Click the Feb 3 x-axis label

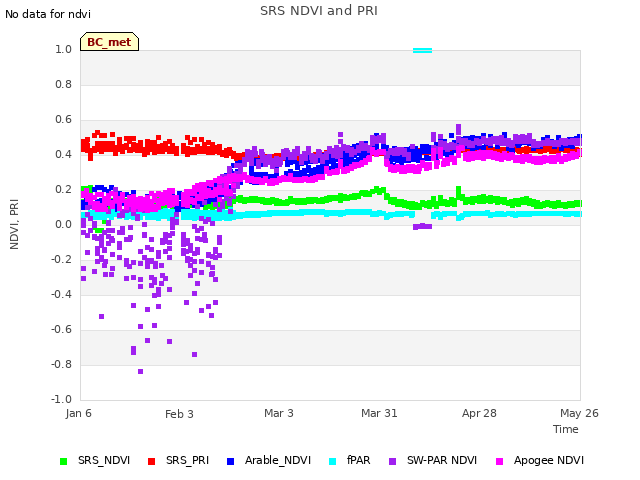point(179,414)
